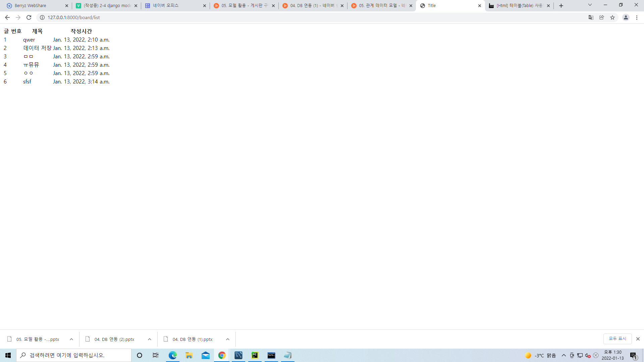
Task: Go back to previous page
Action: coord(7,17)
